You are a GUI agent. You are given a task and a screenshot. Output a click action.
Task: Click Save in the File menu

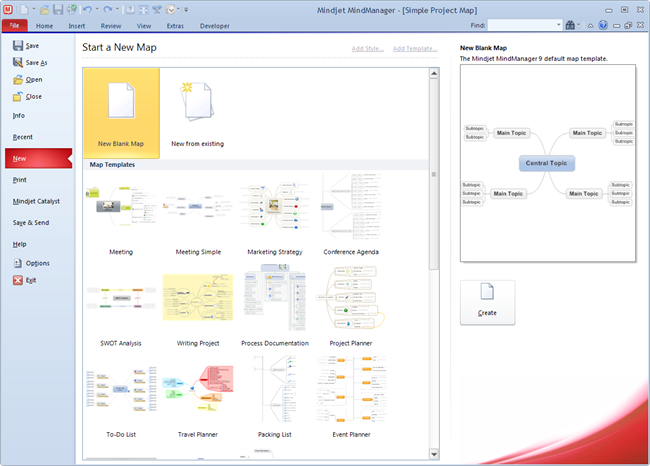[x=26, y=46]
